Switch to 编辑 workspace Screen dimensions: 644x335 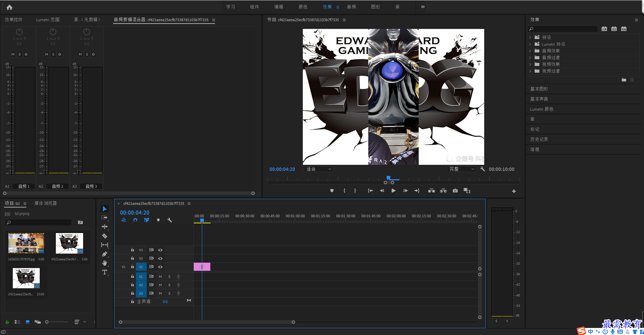pos(279,7)
